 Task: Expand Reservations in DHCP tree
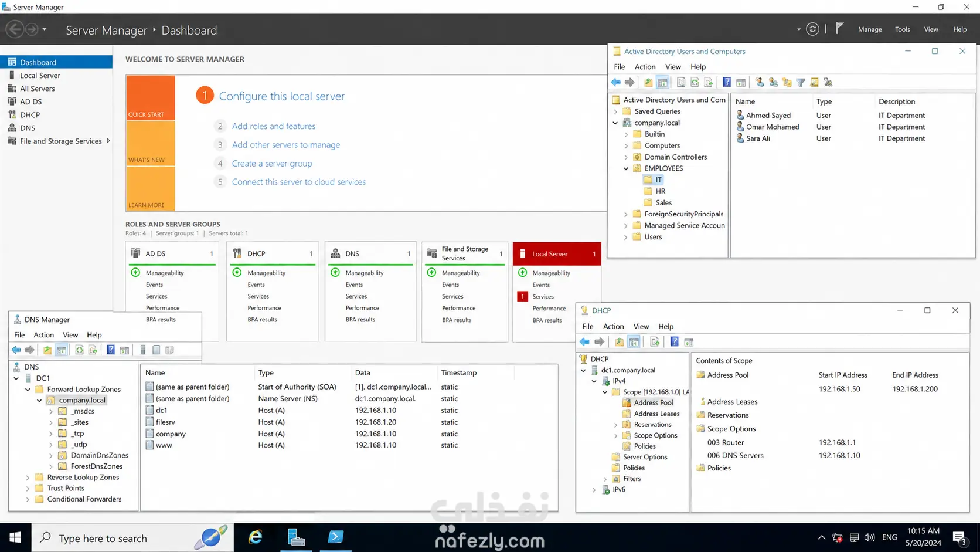[x=616, y=425]
